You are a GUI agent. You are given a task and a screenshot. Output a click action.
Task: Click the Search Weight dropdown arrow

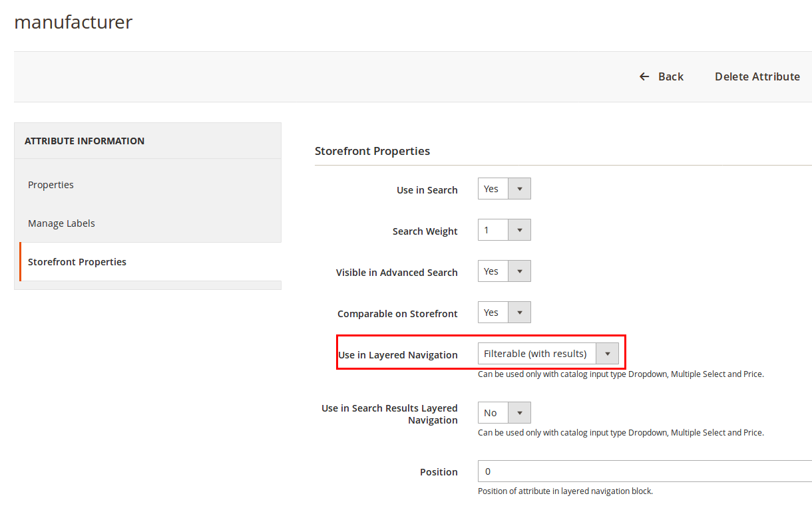click(519, 230)
